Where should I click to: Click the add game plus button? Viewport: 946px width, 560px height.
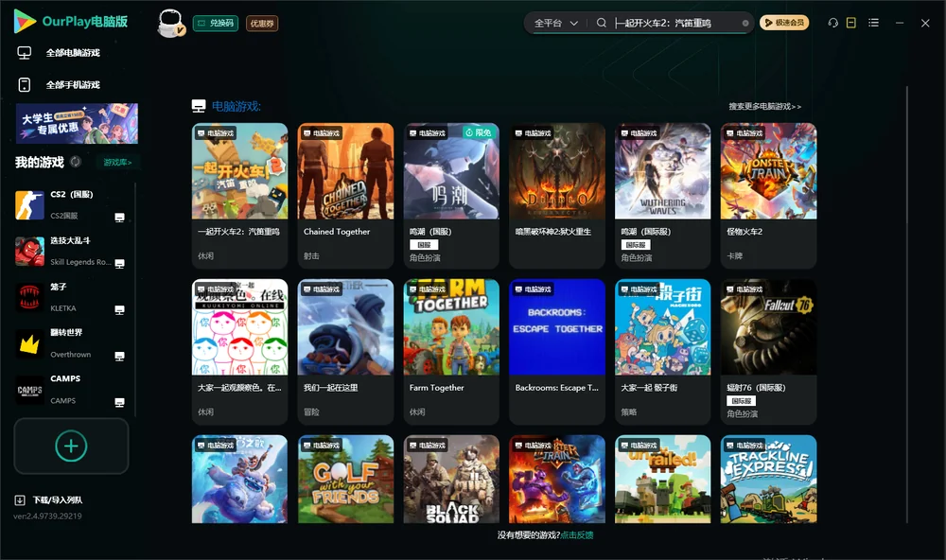click(71, 446)
